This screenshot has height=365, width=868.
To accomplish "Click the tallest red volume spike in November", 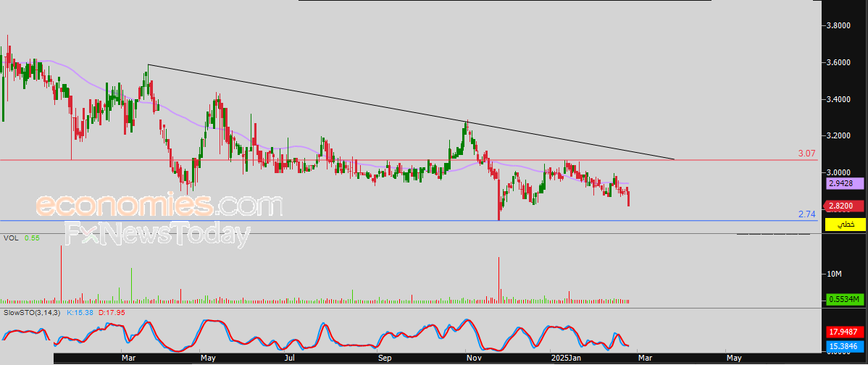I will point(498,280).
